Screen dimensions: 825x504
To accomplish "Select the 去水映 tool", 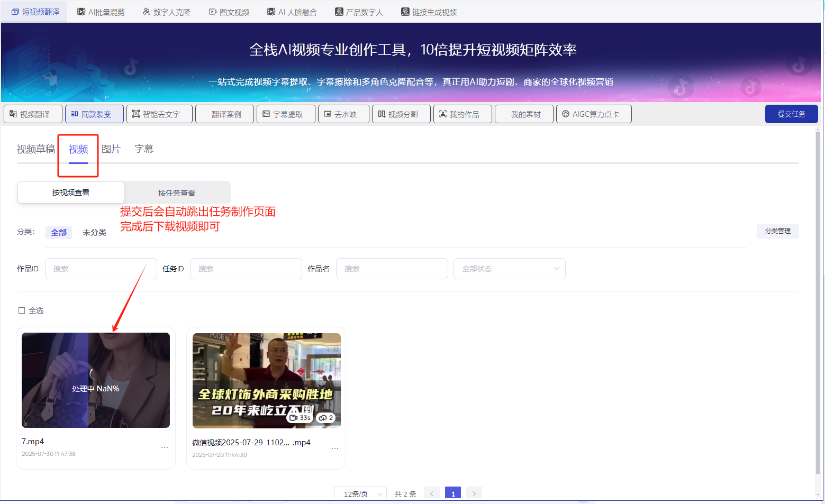I will pos(343,114).
